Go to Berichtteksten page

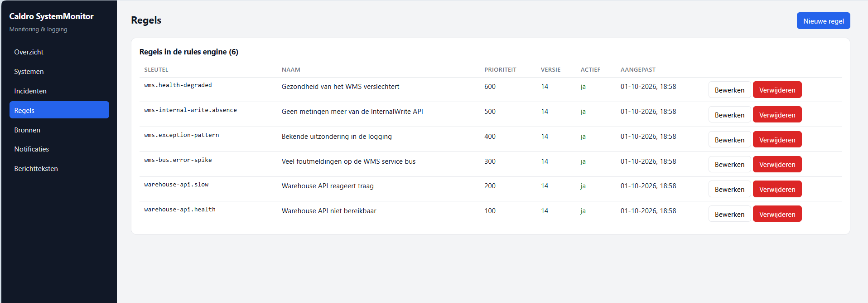coord(59,168)
